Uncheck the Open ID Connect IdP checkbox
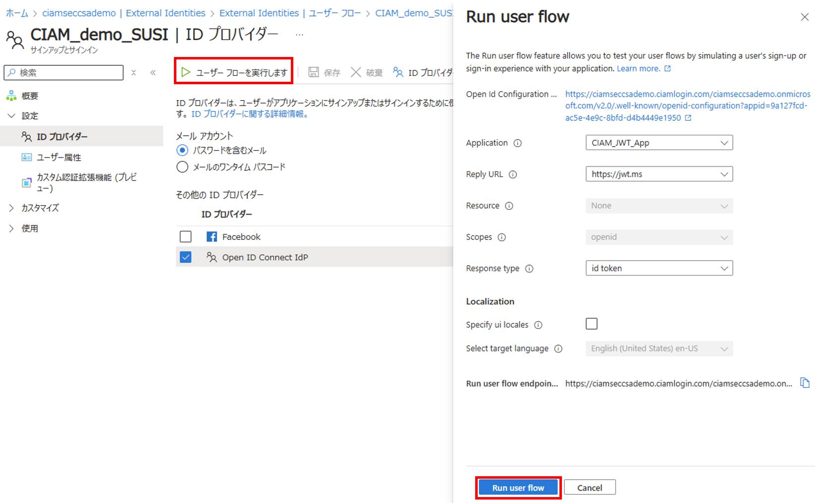The image size is (829, 504). point(185,257)
